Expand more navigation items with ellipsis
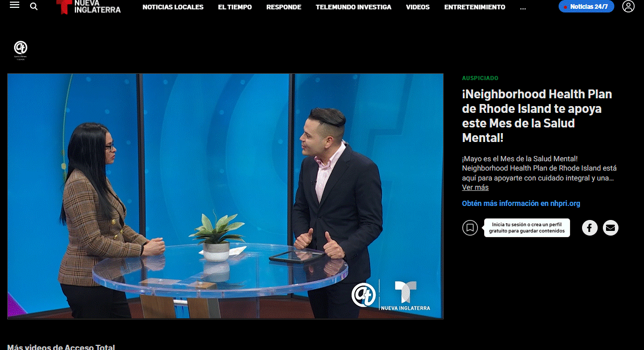The height and width of the screenshot is (350, 644). click(523, 8)
